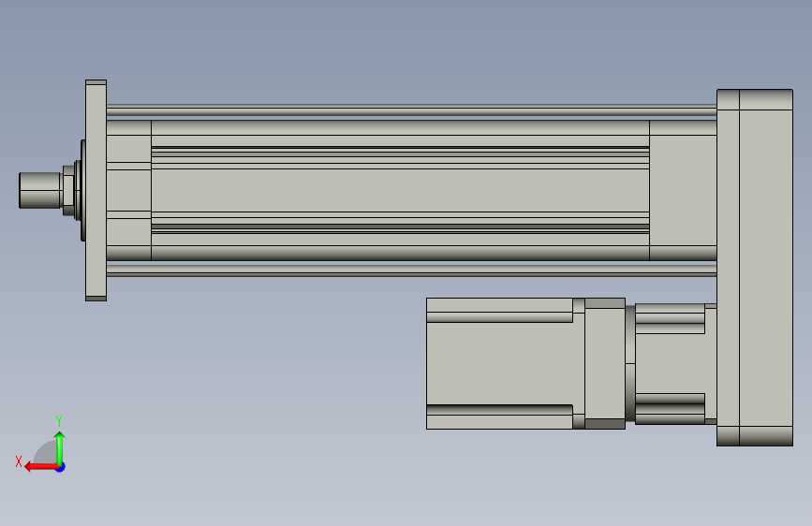Viewport: 812px width, 526px height.
Task: Click the red X axis arrow of the triad
Action: tap(40, 467)
